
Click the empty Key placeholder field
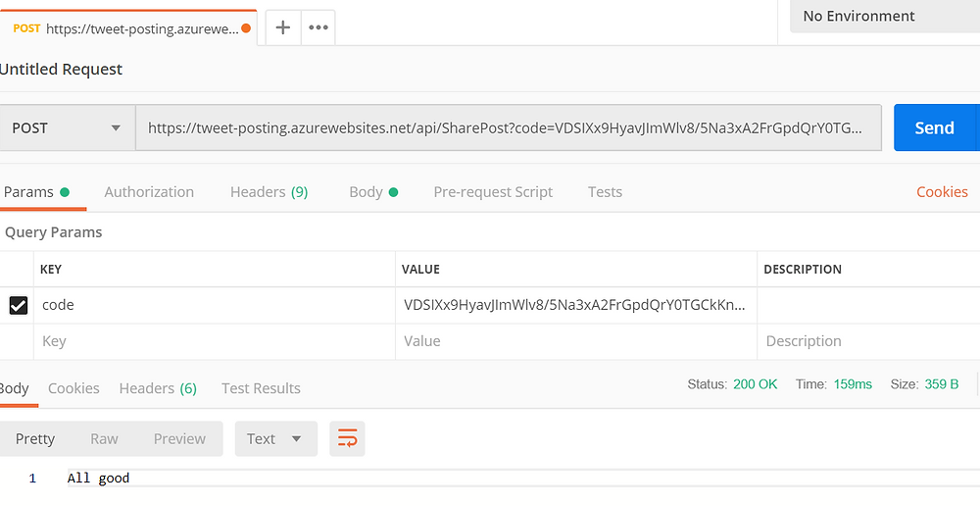click(215, 341)
